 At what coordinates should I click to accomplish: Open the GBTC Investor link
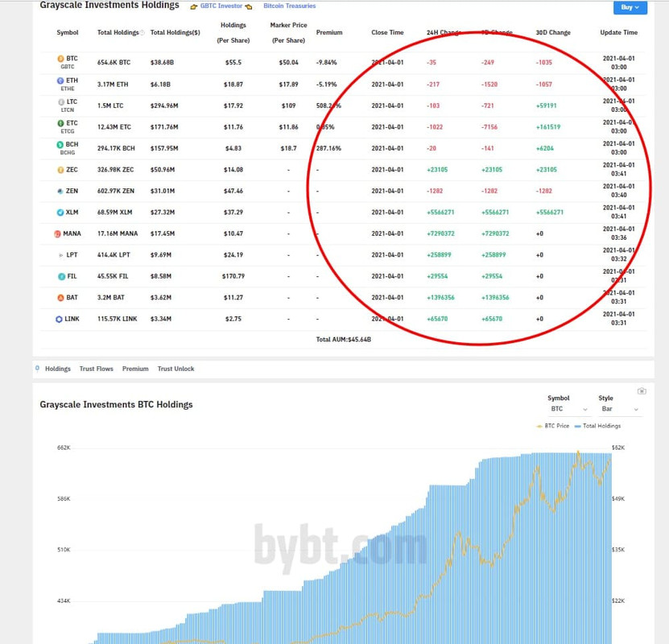point(221,6)
